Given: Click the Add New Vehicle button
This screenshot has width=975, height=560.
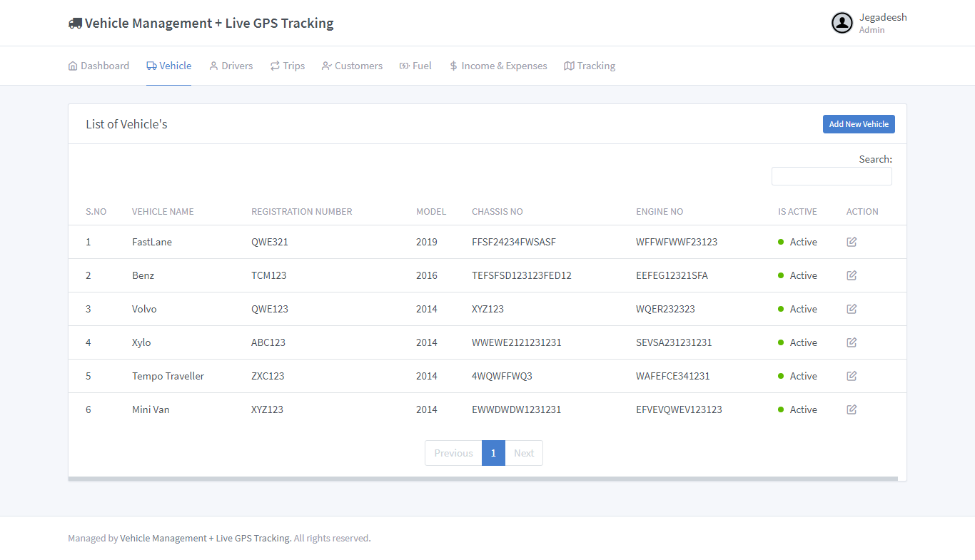Looking at the screenshot, I should 859,123.
